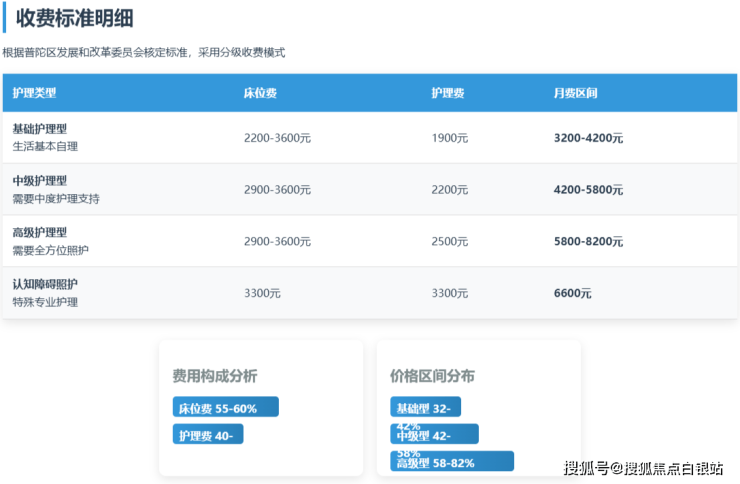Click the 高级型 58-82% distribution bar
The image size is (740, 484).
coord(451,462)
